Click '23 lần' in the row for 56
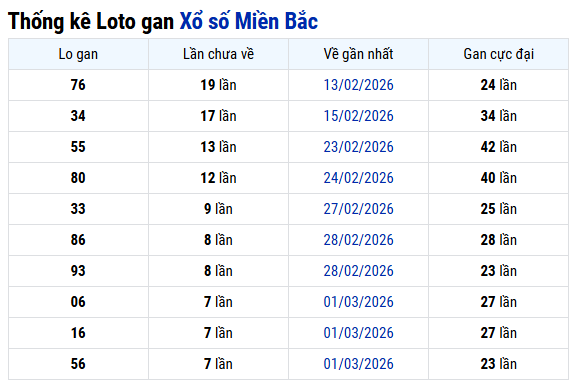572x389 pixels. coord(499,364)
